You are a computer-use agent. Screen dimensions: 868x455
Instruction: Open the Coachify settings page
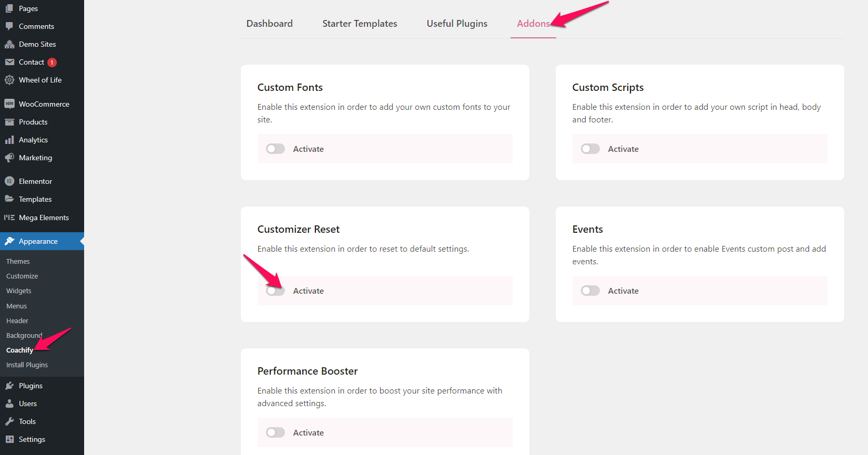[x=19, y=349]
